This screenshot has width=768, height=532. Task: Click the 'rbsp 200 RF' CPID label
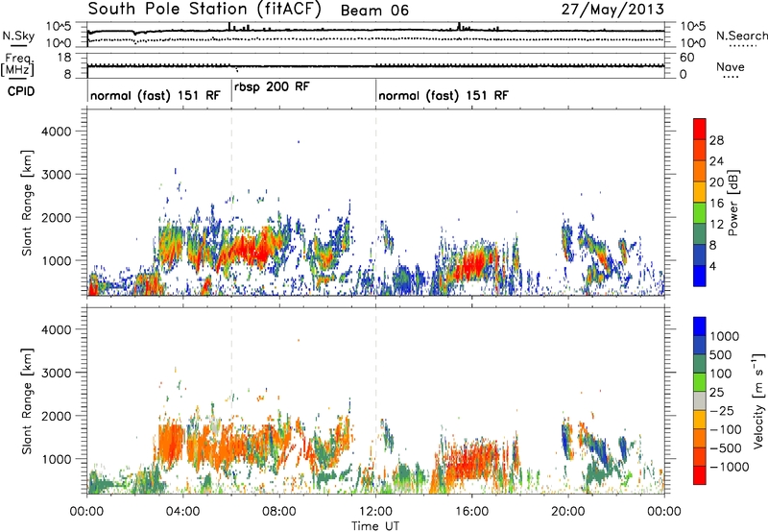pos(272,86)
